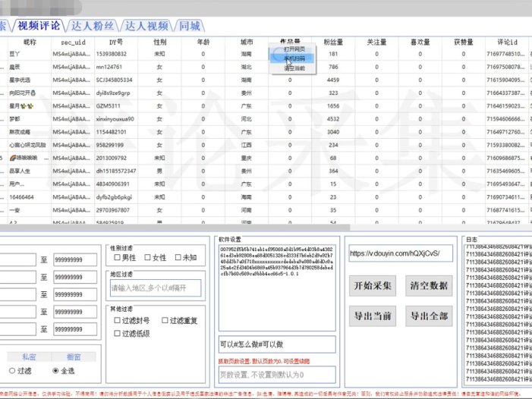
Task: Click the 橱窗 header tab
Action: point(74,357)
